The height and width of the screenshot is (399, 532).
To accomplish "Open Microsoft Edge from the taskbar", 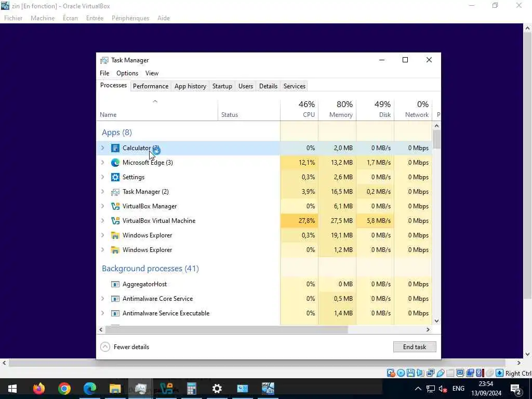I will tap(89, 389).
